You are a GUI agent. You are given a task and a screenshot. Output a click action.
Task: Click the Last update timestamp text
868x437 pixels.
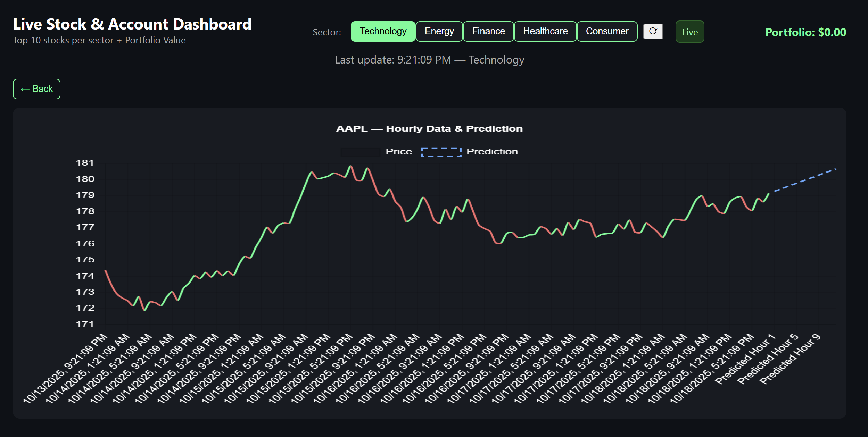click(429, 60)
